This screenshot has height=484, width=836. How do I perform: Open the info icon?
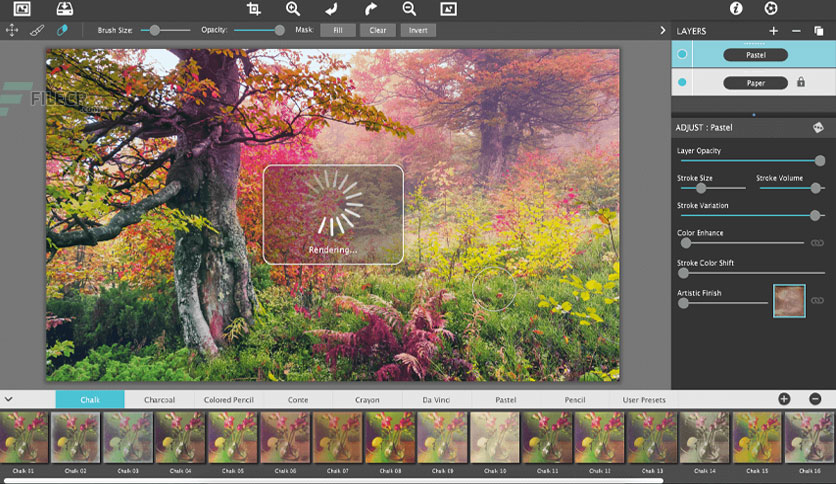pos(736,9)
